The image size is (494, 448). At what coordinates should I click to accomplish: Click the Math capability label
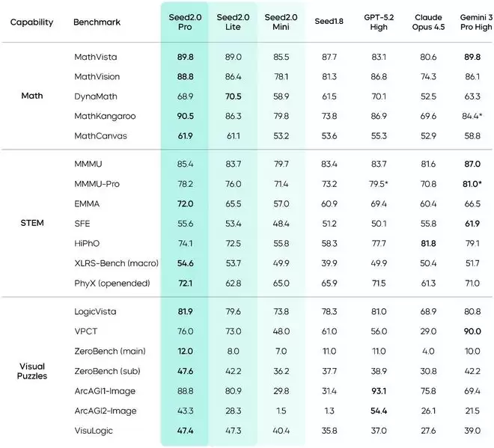click(x=31, y=96)
